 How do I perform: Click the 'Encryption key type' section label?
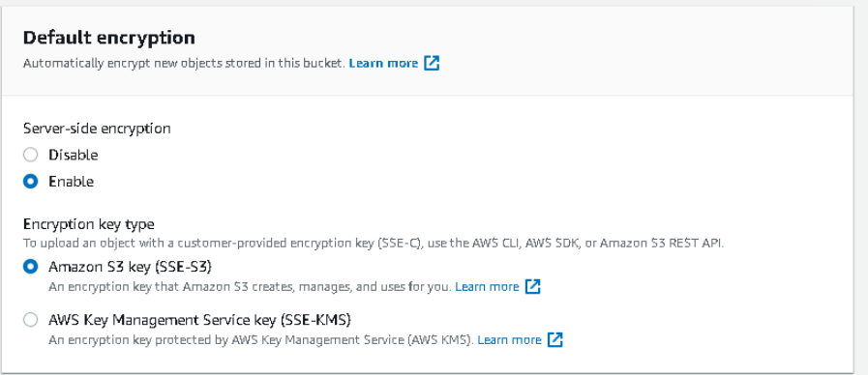click(x=89, y=224)
